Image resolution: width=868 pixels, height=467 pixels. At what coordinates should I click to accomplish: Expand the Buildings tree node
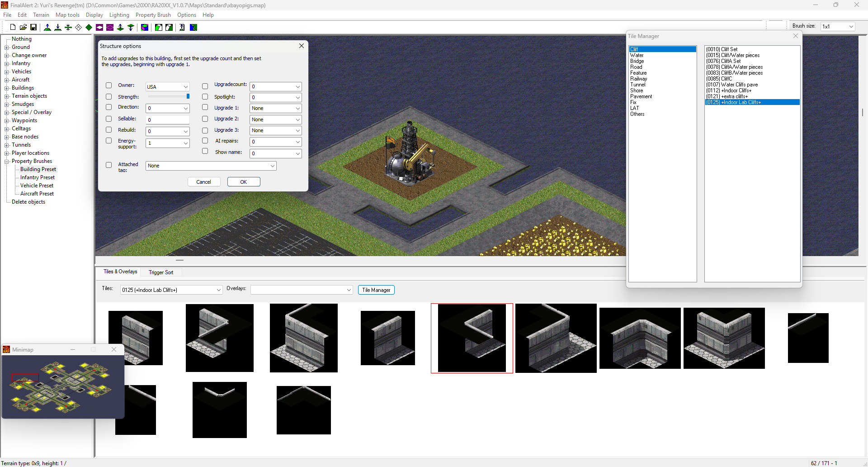[7, 88]
